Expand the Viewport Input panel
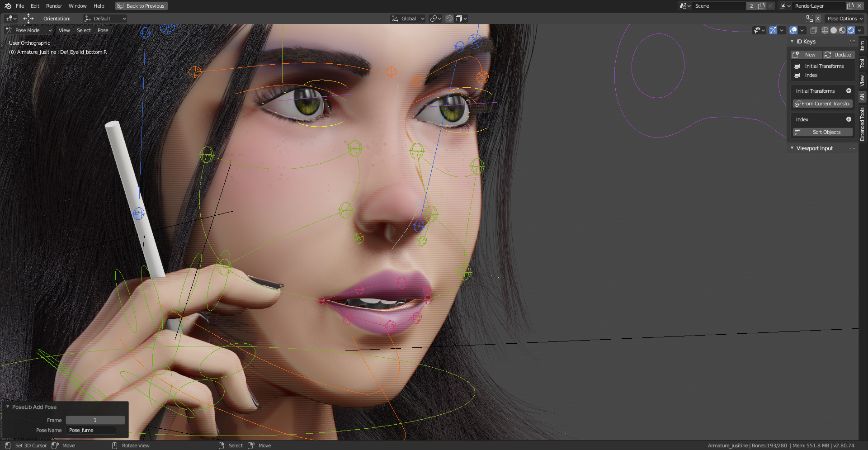This screenshot has width=868, height=450. click(x=792, y=148)
